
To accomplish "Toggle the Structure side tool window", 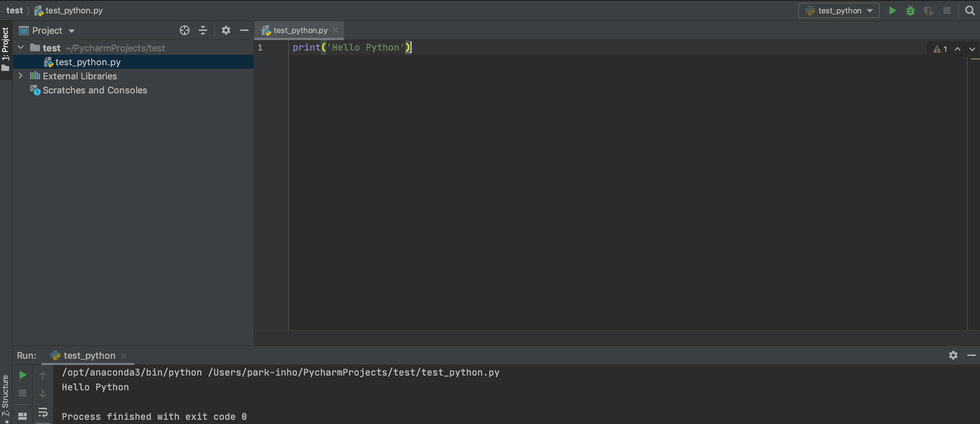I will 5,396.
